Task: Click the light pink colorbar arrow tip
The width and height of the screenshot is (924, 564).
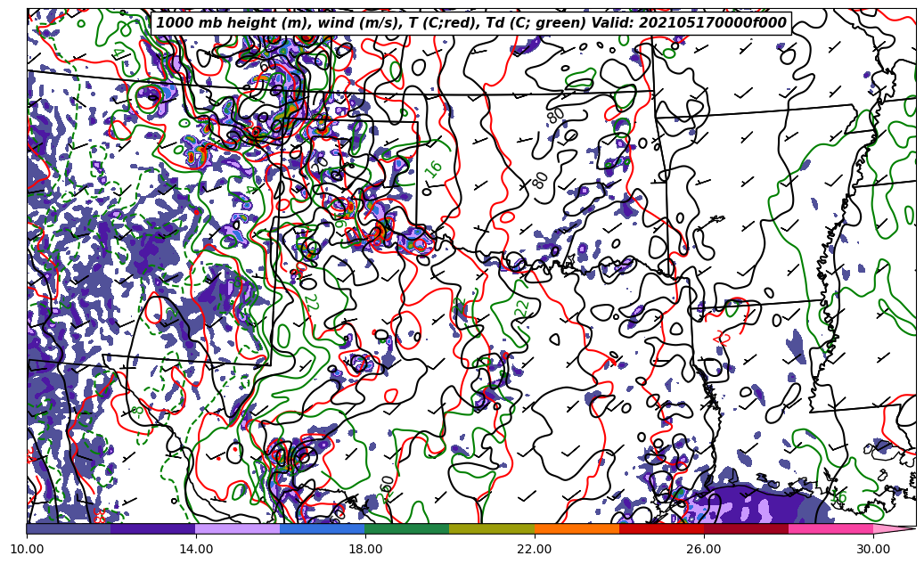Action: click(898, 528)
